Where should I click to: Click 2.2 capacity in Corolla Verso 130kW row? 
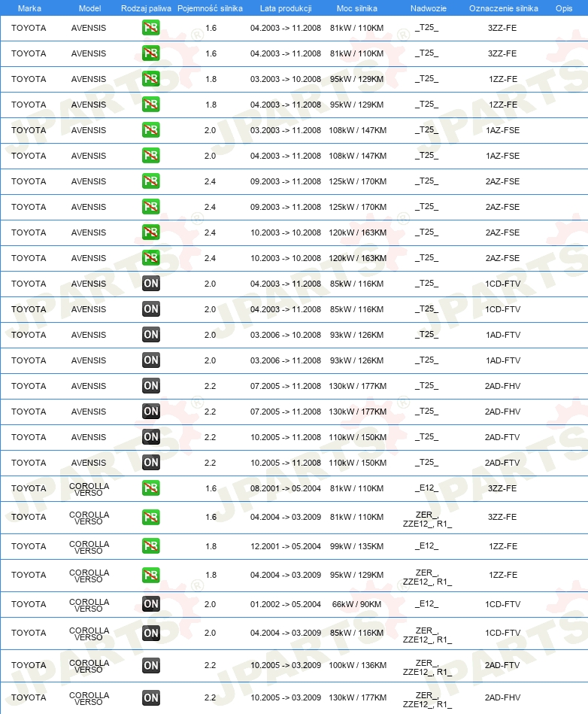(211, 697)
